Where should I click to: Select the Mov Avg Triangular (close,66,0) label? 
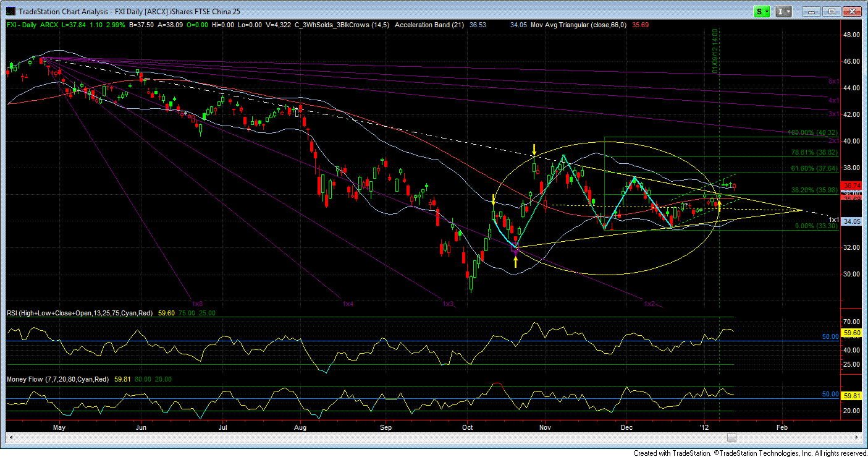pyautogui.click(x=579, y=25)
